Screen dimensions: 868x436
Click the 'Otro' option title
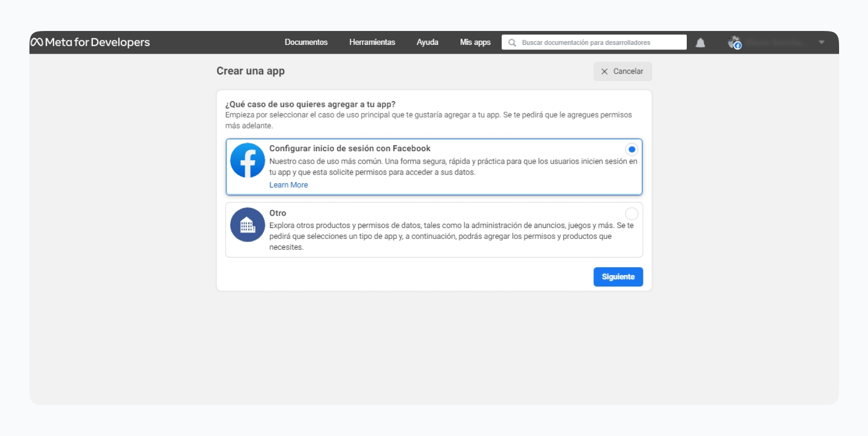(x=278, y=213)
